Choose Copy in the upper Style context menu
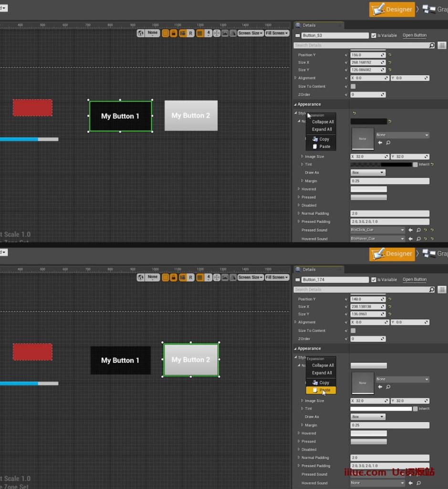Image resolution: width=448 pixels, height=489 pixels. (324, 139)
